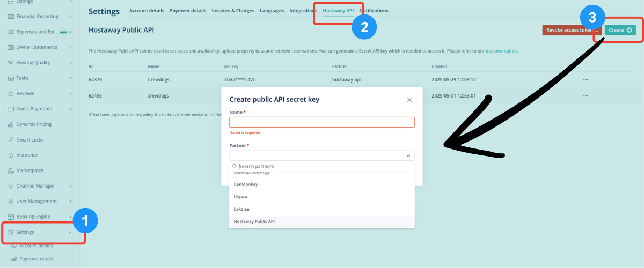The image size is (644, 268).
Task: Expand the Financial Reporting chevron
Action: [71, 17]
